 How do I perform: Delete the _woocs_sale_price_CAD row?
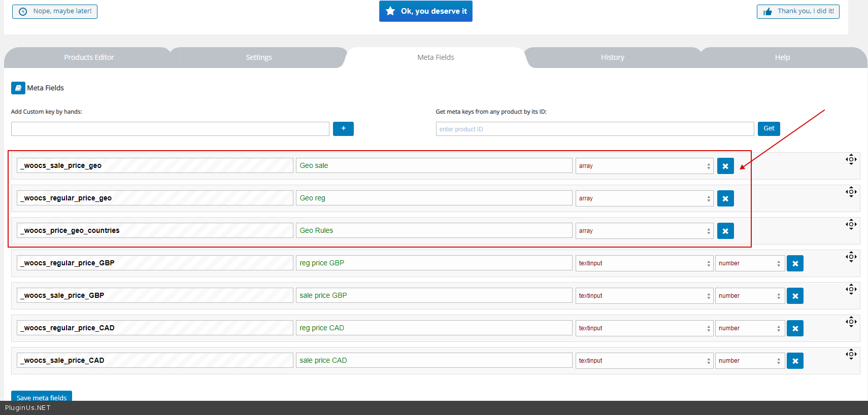tap(795, 361)
